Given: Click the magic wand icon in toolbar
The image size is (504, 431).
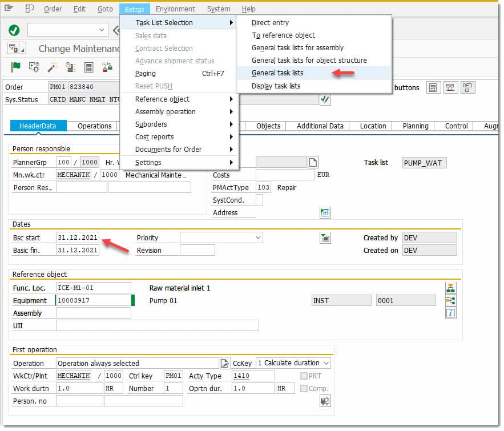Looking at the screenshot, I should [53, 67].
